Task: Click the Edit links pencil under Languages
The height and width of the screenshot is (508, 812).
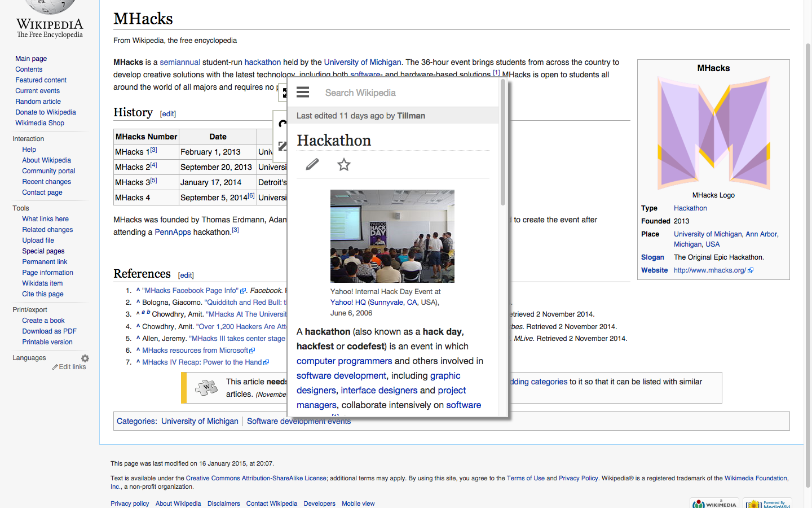Action: (69, 367)
